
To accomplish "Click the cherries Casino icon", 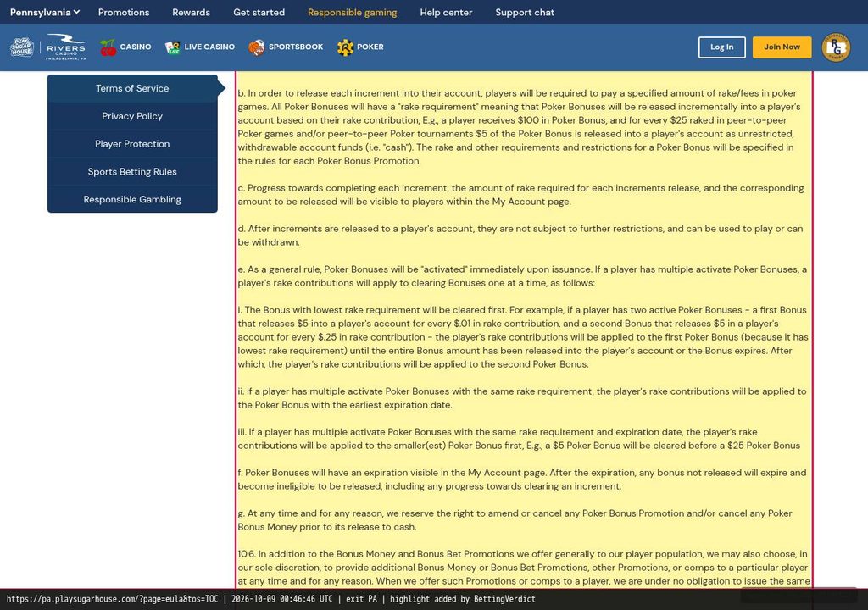I will pyautogui.click(x=108, y=47).
